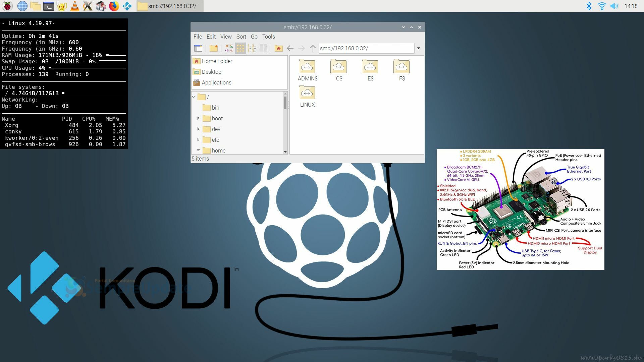Expand the etc folder tree node
Viewport: 644px width, 362px height.
(198, 140)
